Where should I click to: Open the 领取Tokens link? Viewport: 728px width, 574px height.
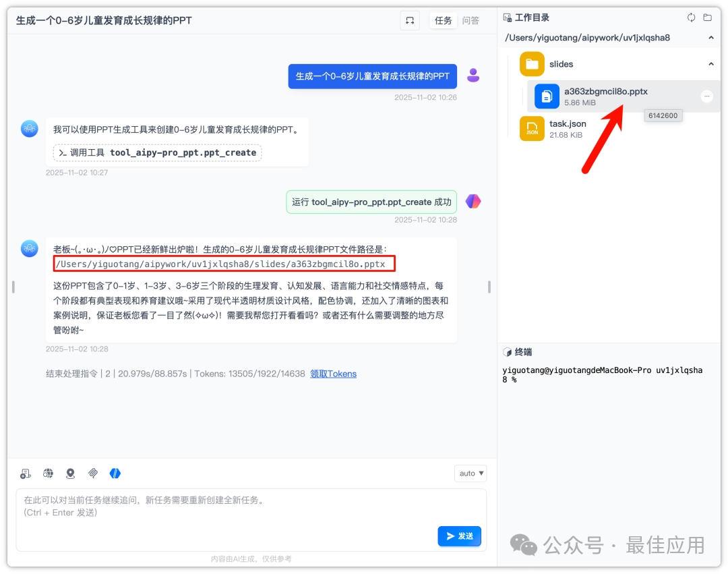[333, 374]
